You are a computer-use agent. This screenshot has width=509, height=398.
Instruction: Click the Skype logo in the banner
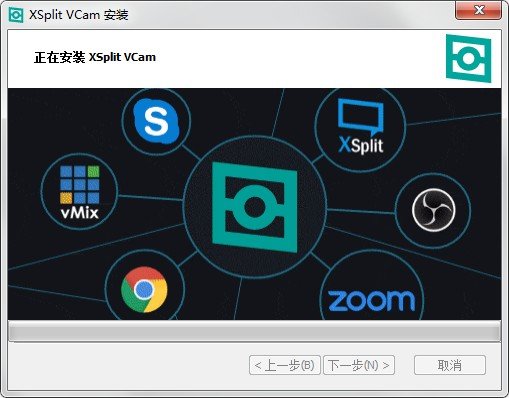pyautogui.click(x=156, y=121)
